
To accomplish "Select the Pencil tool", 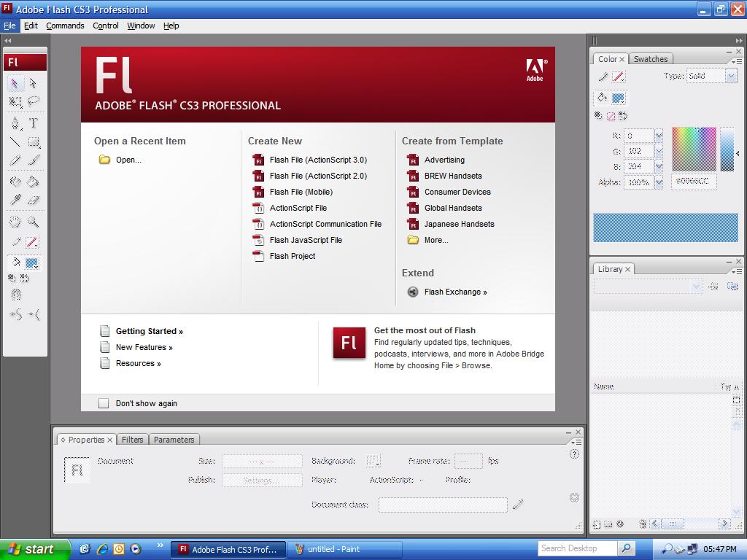I will pos(15,160).
